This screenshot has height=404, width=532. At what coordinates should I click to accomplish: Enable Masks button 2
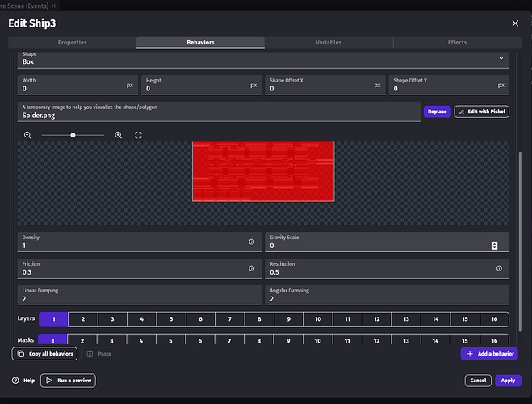click(82, 339)
